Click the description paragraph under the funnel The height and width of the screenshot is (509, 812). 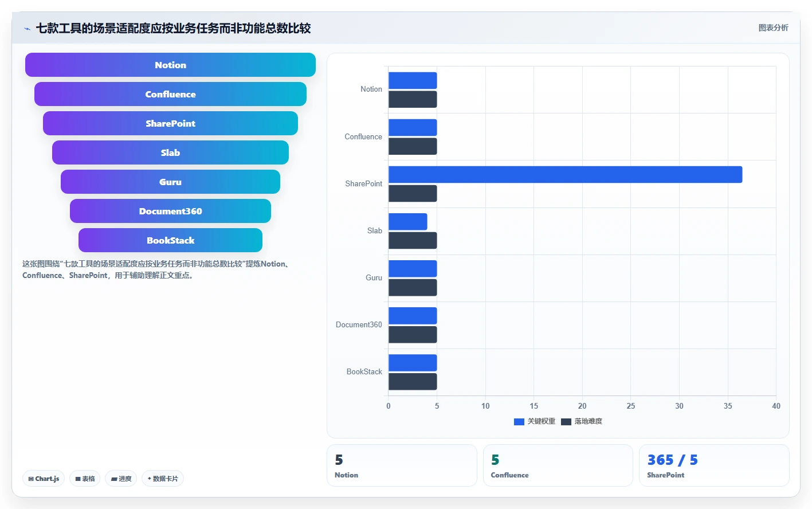158,269
